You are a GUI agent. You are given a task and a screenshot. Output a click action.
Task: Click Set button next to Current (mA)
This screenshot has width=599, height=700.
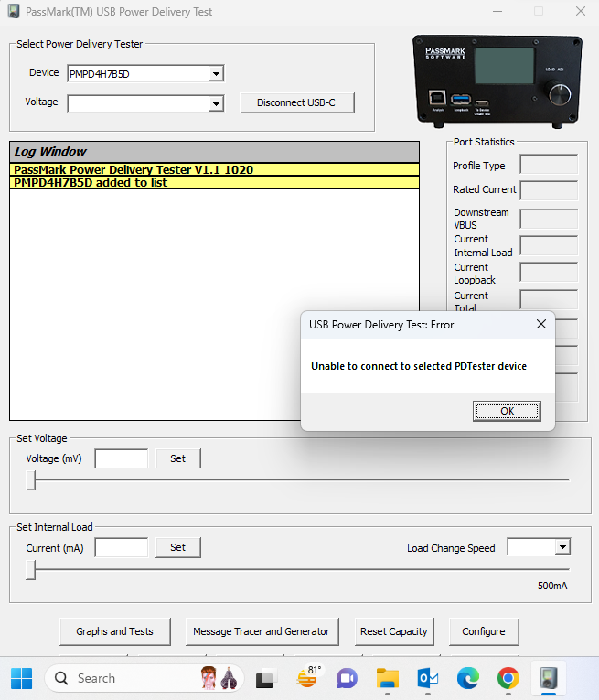point(178,548)
